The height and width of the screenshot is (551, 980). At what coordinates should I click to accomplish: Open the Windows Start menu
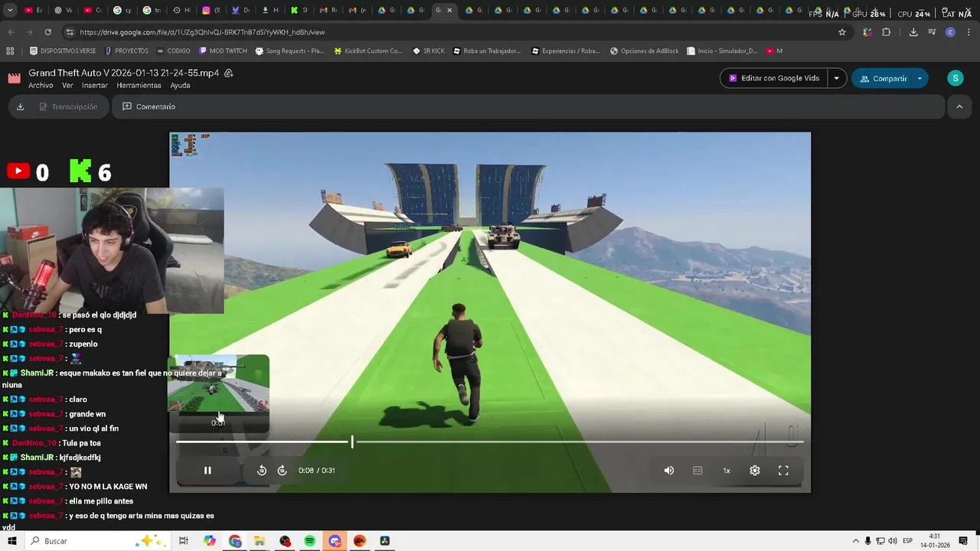point(12,541)
